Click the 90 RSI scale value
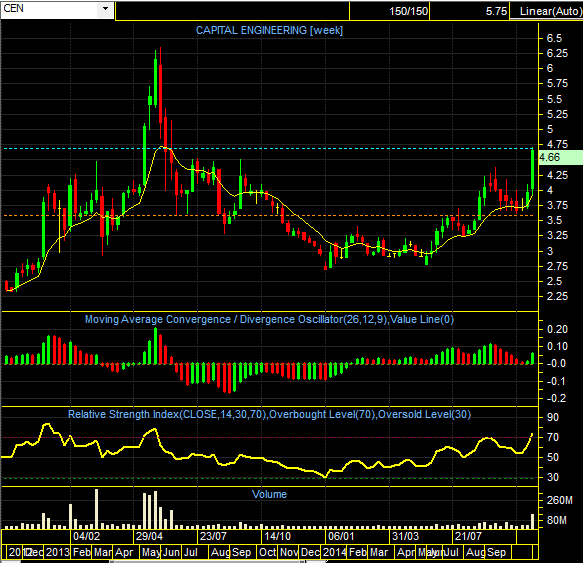 553,417
